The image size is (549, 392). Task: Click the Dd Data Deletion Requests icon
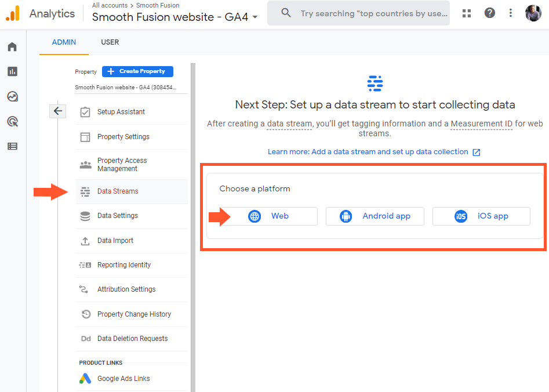86,339
